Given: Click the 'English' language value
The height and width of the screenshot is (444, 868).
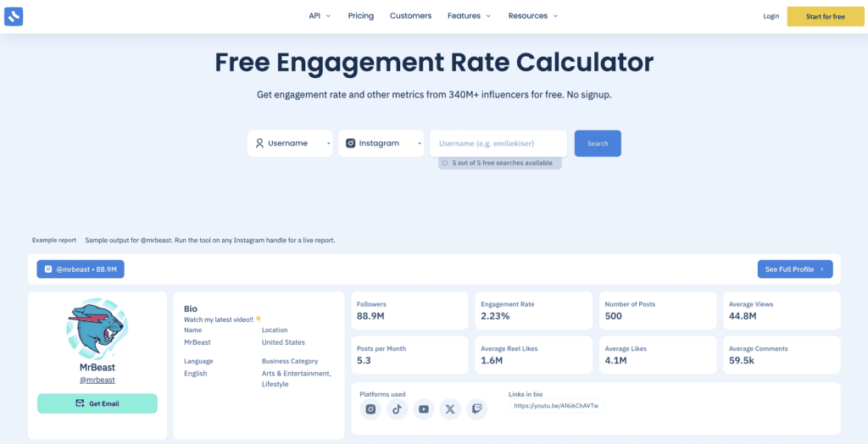Looking at the screenshot, I should (196, 373).
